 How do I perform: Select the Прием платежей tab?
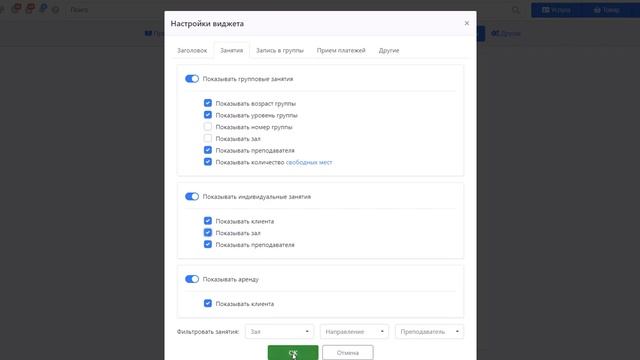point(341,51)
